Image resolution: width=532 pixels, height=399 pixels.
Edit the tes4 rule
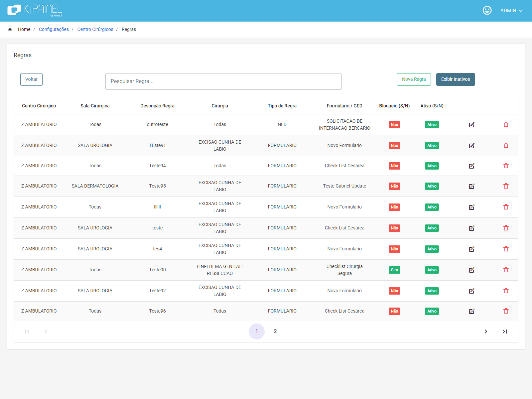[471, 249]
